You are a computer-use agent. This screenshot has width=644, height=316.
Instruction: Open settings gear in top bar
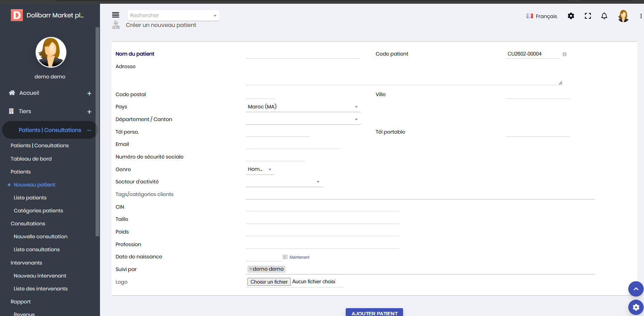pyautogui.click(x=571, y=16)
